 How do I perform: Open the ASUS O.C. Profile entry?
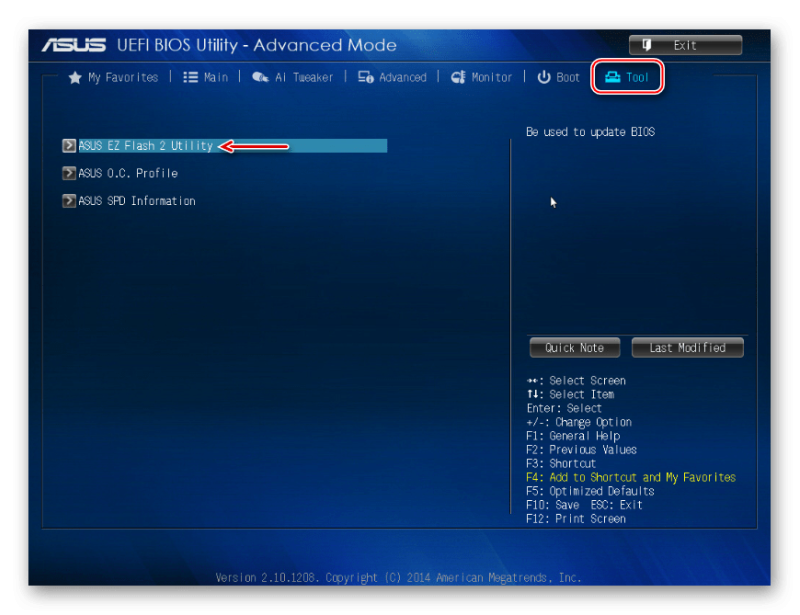tap(128, 174)
